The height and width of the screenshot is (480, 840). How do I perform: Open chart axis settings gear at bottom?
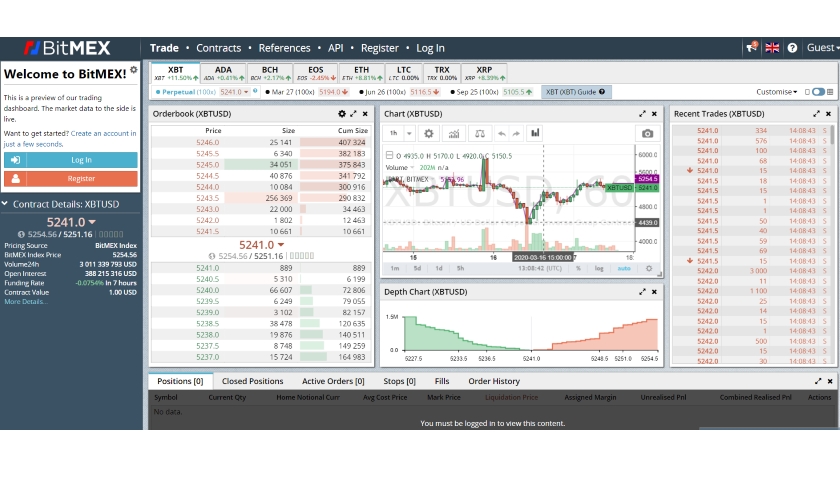649,268
